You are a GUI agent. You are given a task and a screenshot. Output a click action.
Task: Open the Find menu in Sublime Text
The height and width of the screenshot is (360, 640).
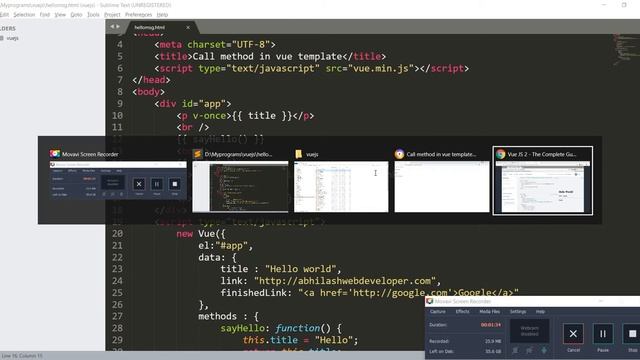(x=44, y=15)
